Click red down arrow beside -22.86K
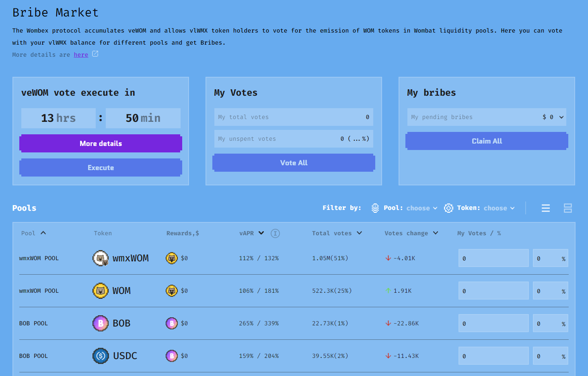This screenshot has width=588, height=376. tap(388, 323)
